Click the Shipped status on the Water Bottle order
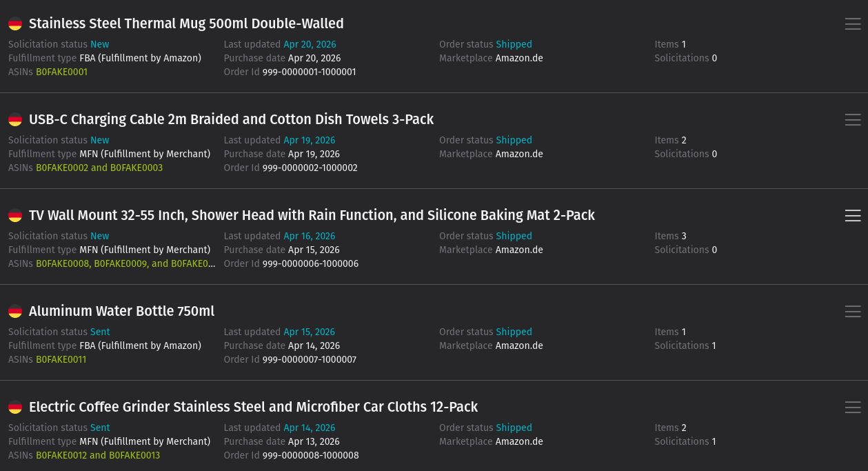The image size is (868, 471). tap(514, 332)
